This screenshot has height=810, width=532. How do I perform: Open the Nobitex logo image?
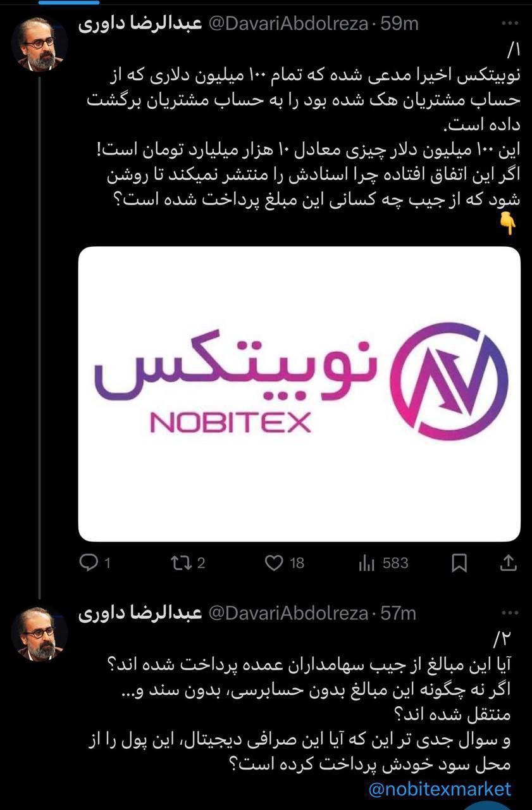[299, 394]
